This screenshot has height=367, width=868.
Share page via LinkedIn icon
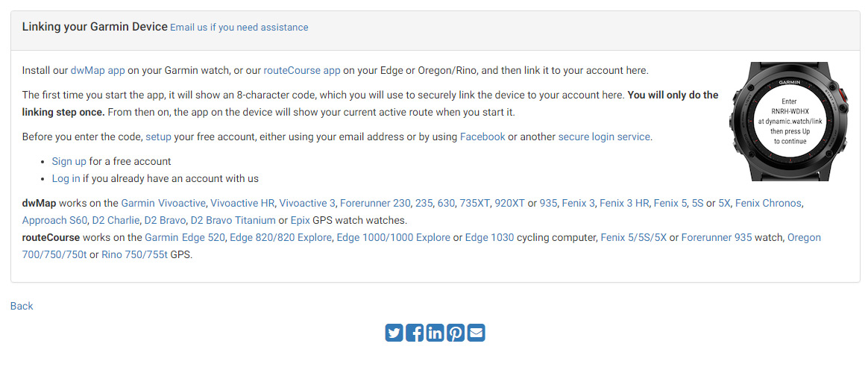click(435, 333)
